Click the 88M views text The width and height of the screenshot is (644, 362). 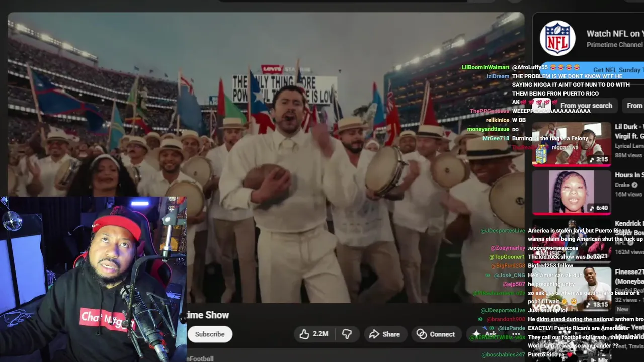click(629, 155)
